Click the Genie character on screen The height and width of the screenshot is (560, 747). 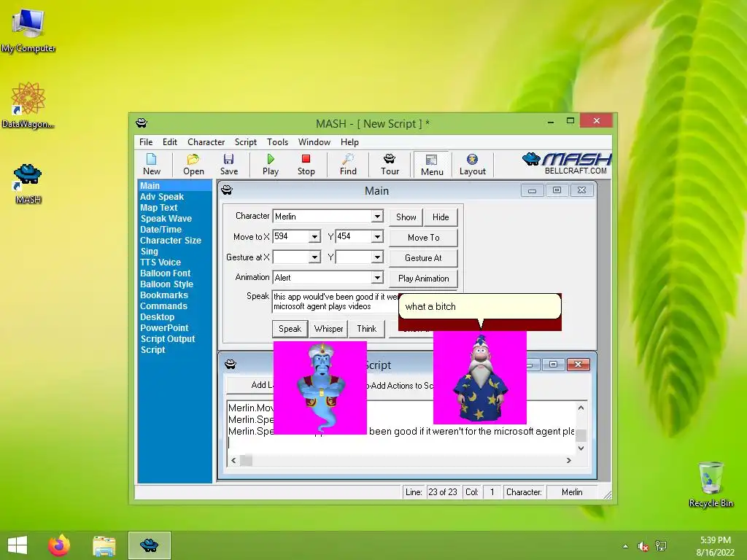tap(320, 388)
